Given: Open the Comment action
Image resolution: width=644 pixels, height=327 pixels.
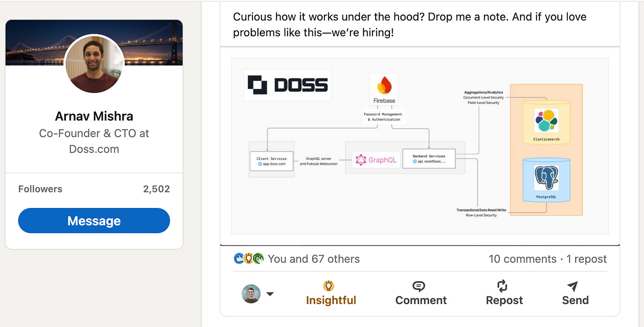Looking at the screenshot, I should tap(421, 293).
